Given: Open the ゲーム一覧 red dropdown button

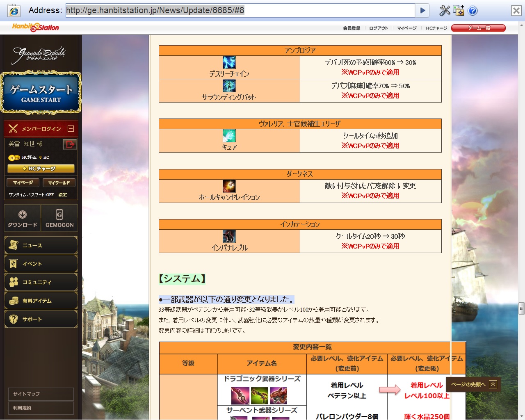Looking at the screenshot, I should tap(478, 28).
